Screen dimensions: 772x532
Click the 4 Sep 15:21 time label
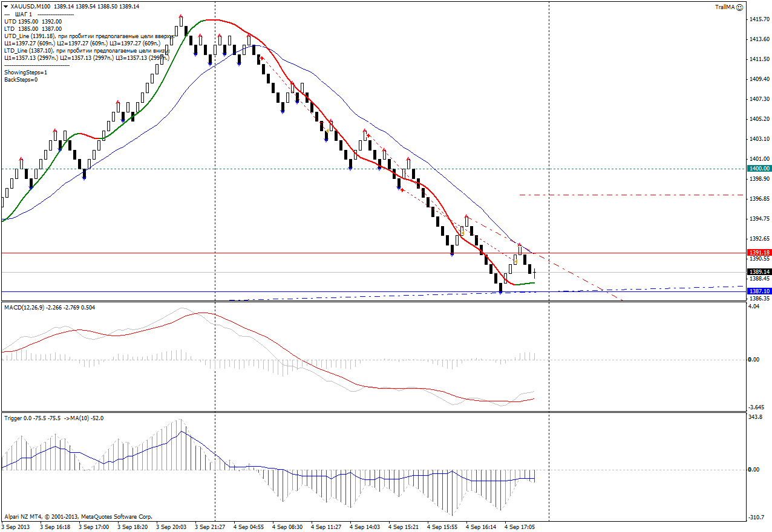[404, 527]
